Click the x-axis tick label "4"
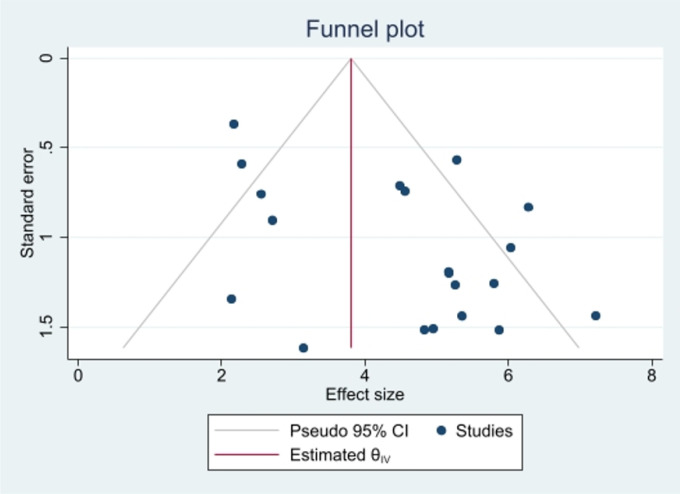Viewport: 680px width, 494px height. (365, 375)
